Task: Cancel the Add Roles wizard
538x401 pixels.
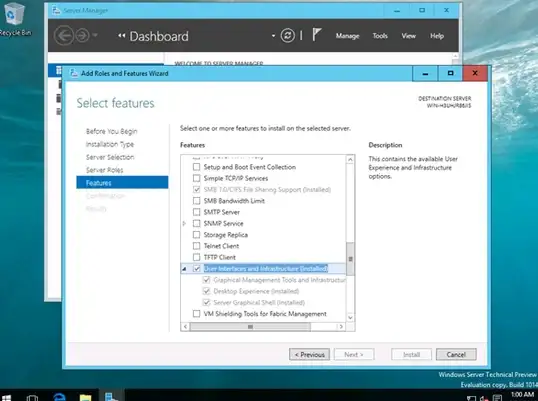Action: pyautogui.click(x=456, y=354)
